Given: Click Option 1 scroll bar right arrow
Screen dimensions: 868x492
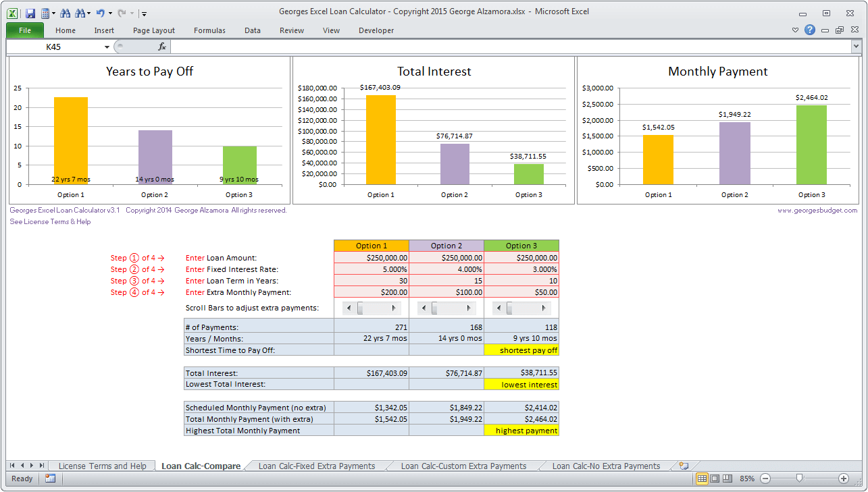Looking at the screenshot, I should (394, 308).
